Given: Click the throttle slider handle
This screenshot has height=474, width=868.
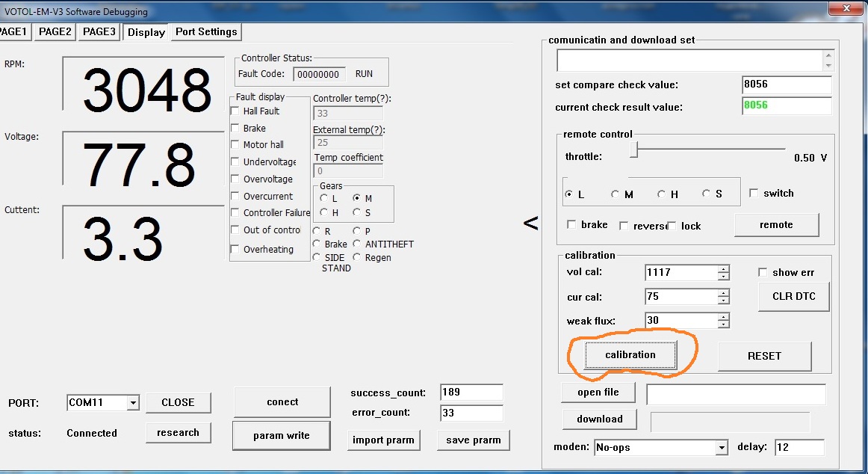Looking at the screenshot, I should coord(633,151).
